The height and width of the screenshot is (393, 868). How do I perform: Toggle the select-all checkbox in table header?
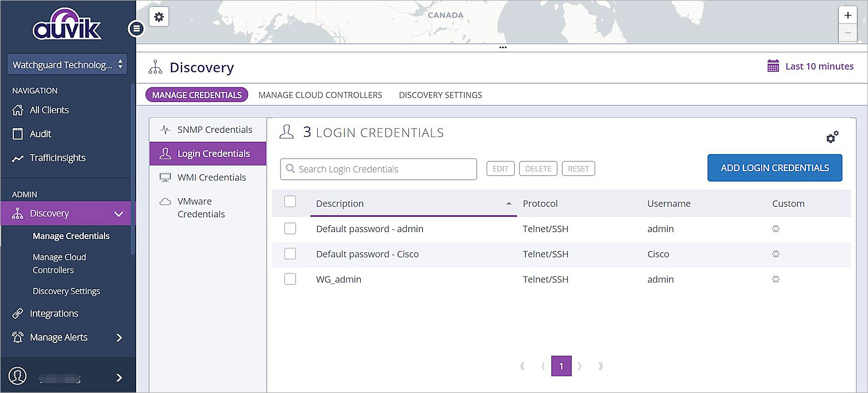point(290,201)
